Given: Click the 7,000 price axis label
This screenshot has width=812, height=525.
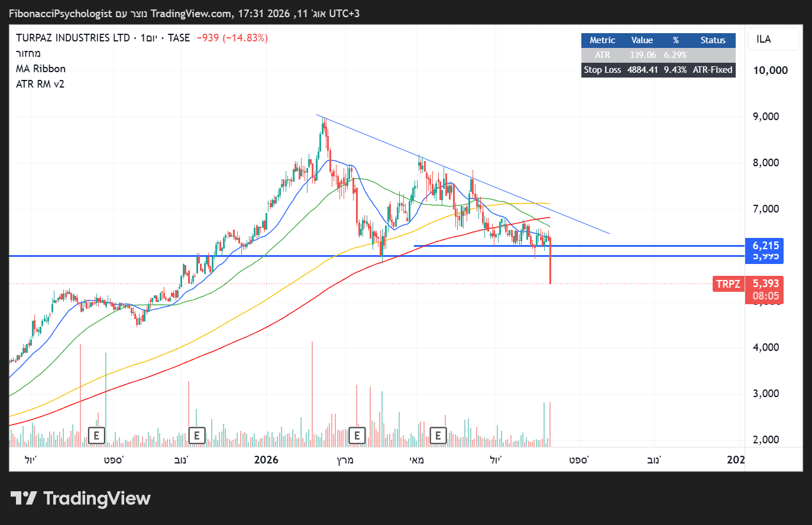Looking at the screenshot, I should point(766,209).
